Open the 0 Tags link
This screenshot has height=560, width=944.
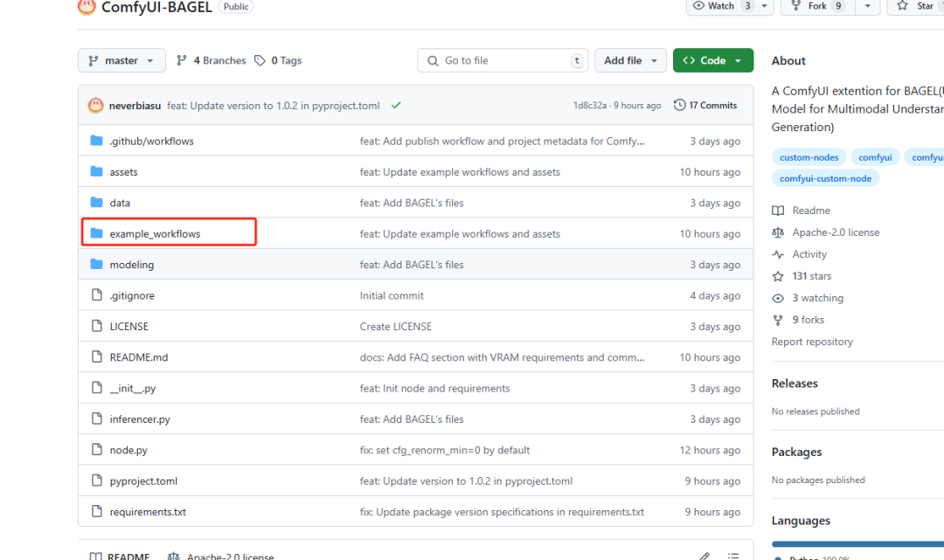pyautogui.click(x=278, y=61)
